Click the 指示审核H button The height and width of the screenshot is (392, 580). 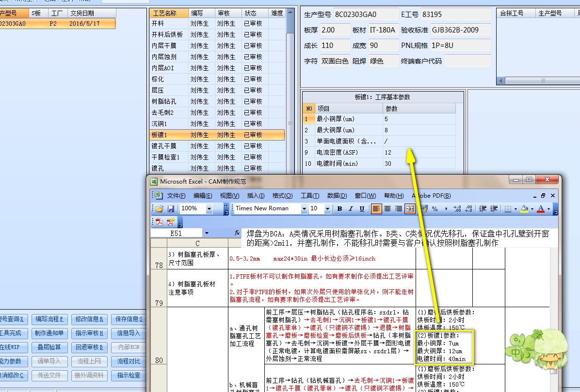(89, 333)
